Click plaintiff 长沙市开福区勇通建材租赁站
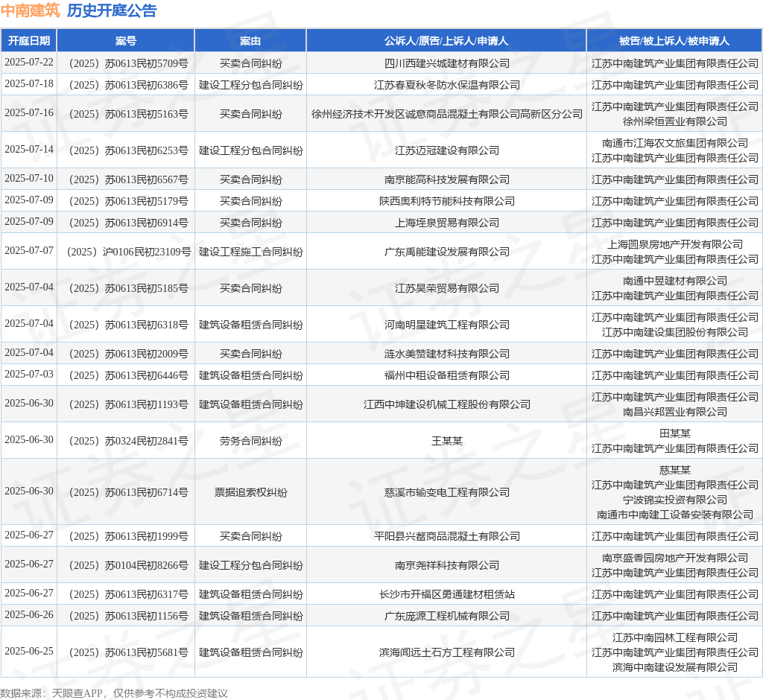 pos(447,594)
